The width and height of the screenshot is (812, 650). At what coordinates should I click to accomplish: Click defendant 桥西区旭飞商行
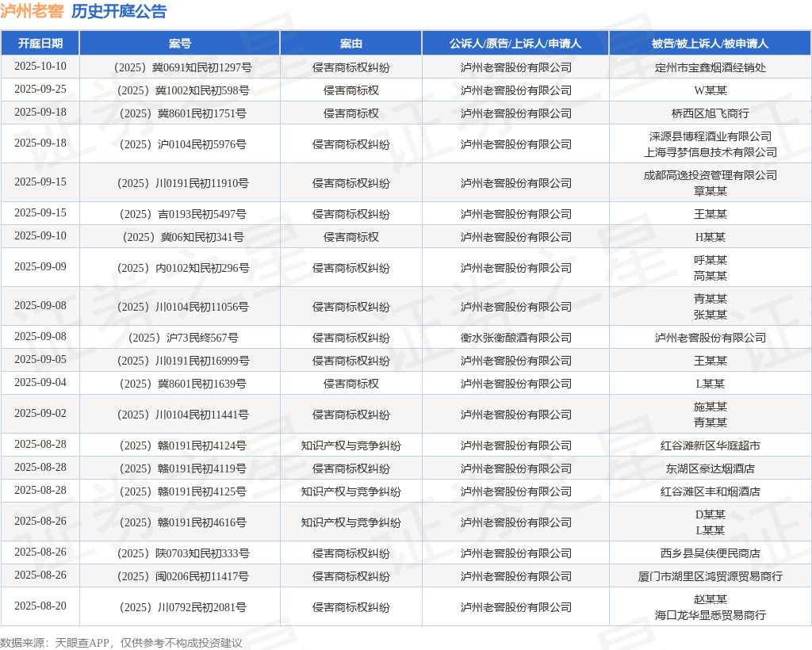710,113
